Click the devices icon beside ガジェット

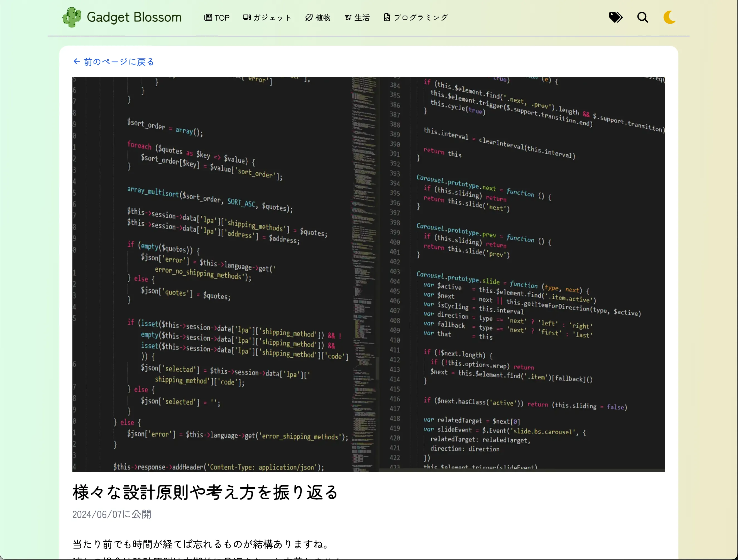pos(246,17)
